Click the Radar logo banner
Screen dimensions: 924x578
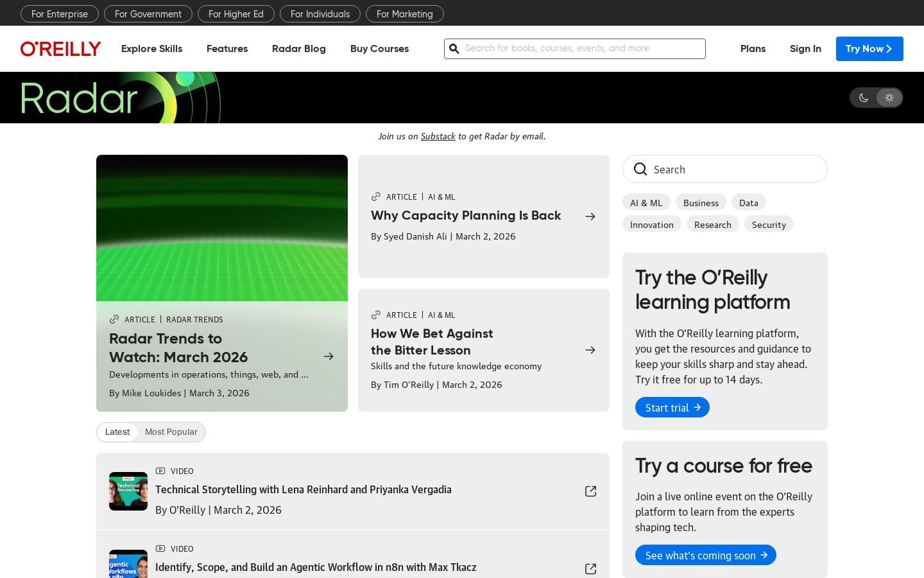coord(121,98)
